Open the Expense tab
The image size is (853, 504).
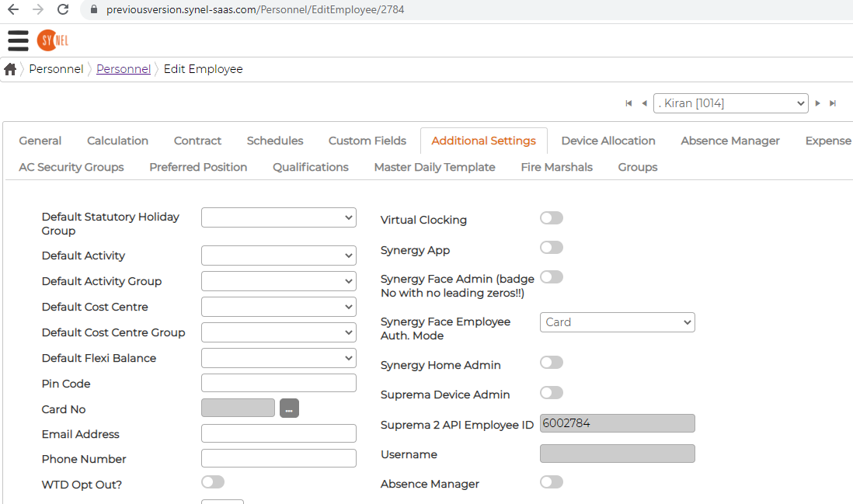[827, 141]
